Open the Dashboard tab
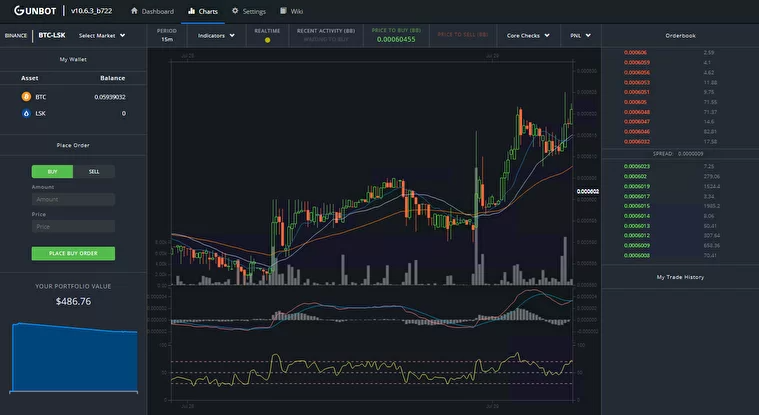 click(152, 11)
